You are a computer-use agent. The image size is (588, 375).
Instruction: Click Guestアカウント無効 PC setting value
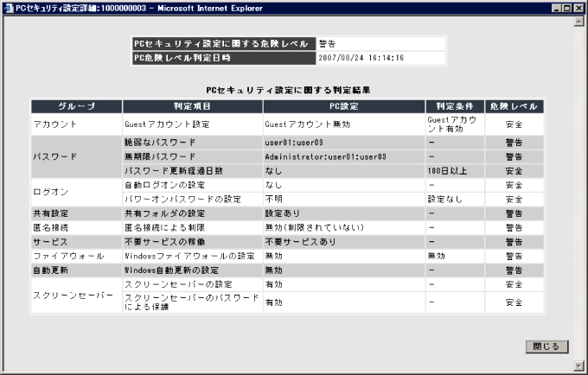[308, 124]
